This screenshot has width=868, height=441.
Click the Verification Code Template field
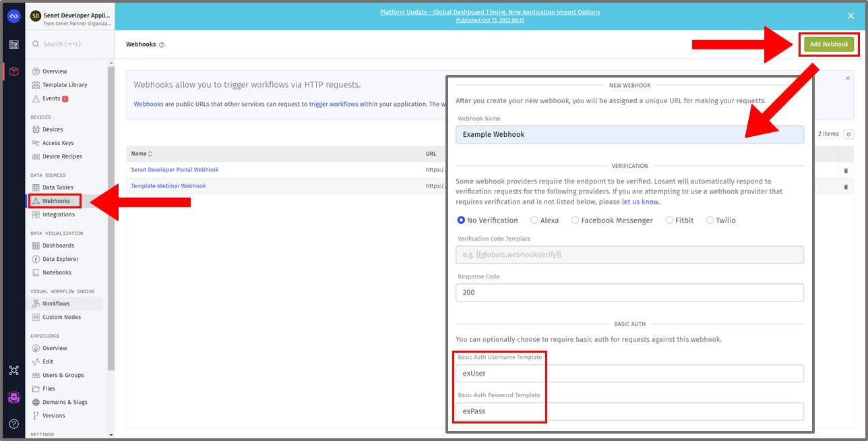tap(629, 254)
